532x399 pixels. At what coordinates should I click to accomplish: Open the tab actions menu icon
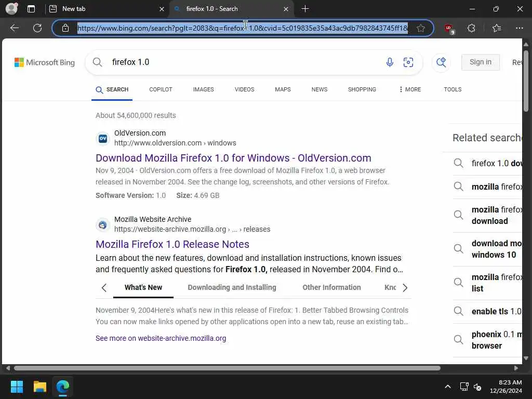pyautogui.click(x=31, y=9)
